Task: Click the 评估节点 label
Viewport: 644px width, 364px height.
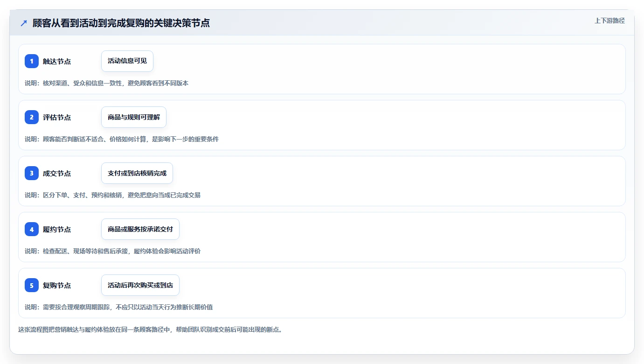Action: [x=57, y=117]
